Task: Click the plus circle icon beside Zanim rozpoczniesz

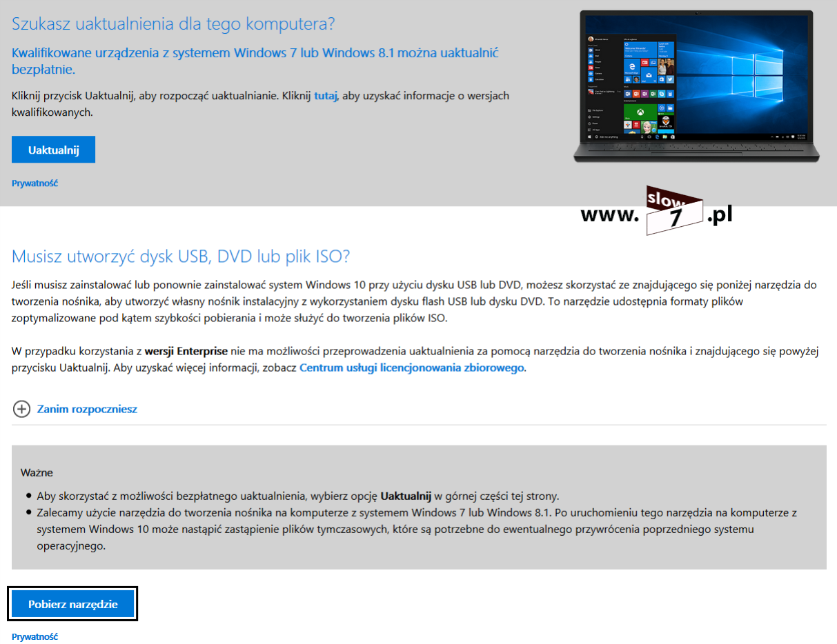Action: point(22,409)
